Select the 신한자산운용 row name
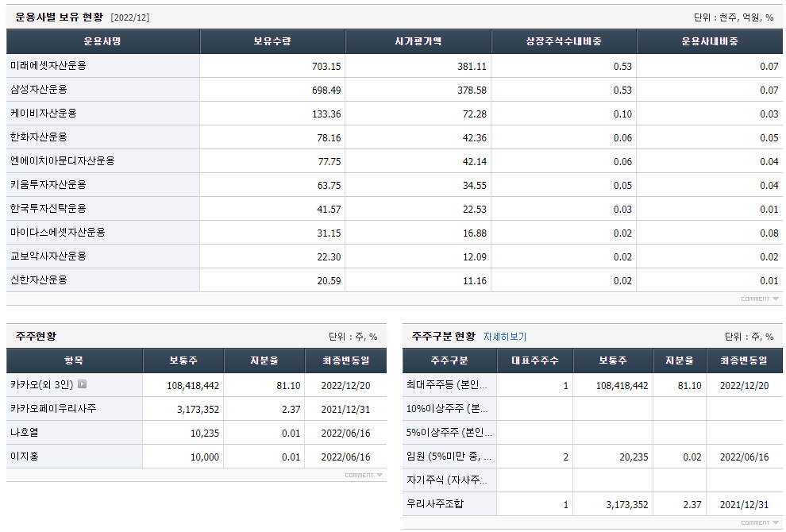Screen dimensions: 786x532 39,279
